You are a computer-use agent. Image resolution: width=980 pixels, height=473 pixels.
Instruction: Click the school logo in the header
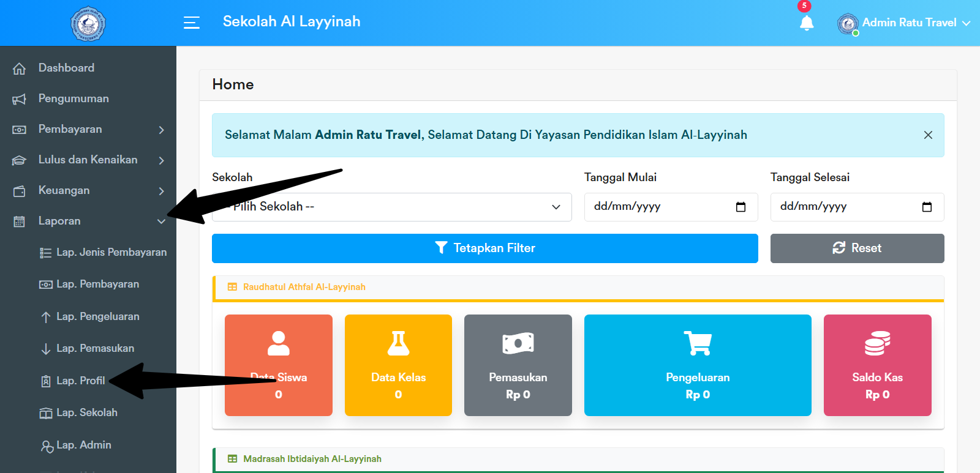tap(88, 23)
